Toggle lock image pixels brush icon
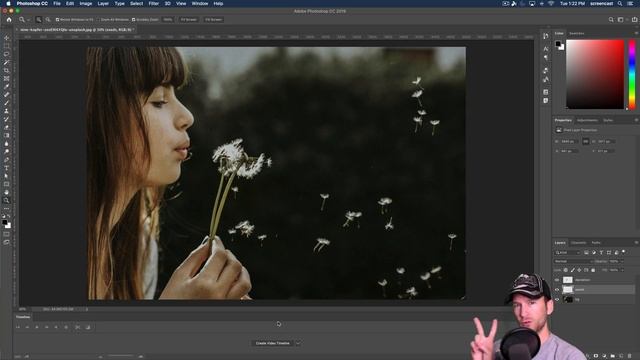Viewport: 640px width, 360px height. (x=573, y=270)
